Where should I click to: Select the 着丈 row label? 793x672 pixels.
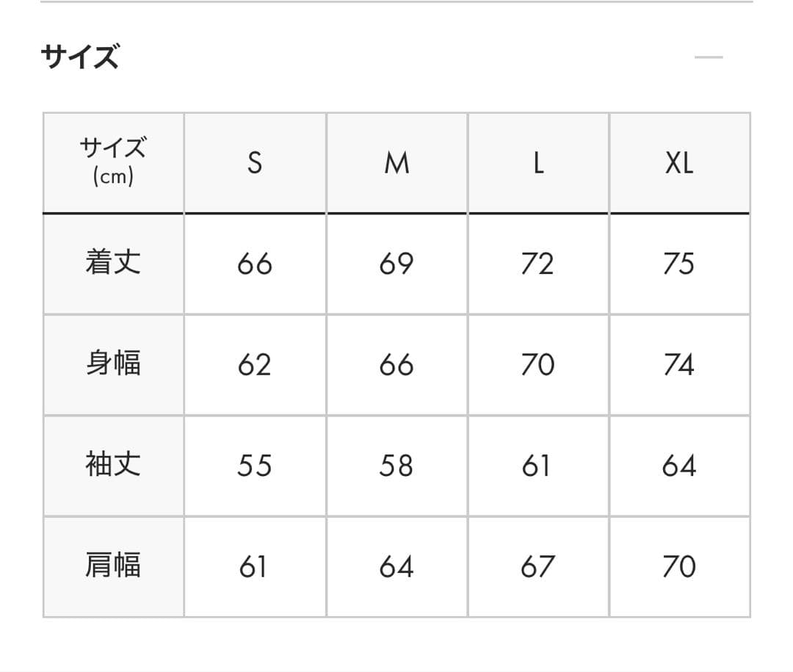[x=112, y=262]
